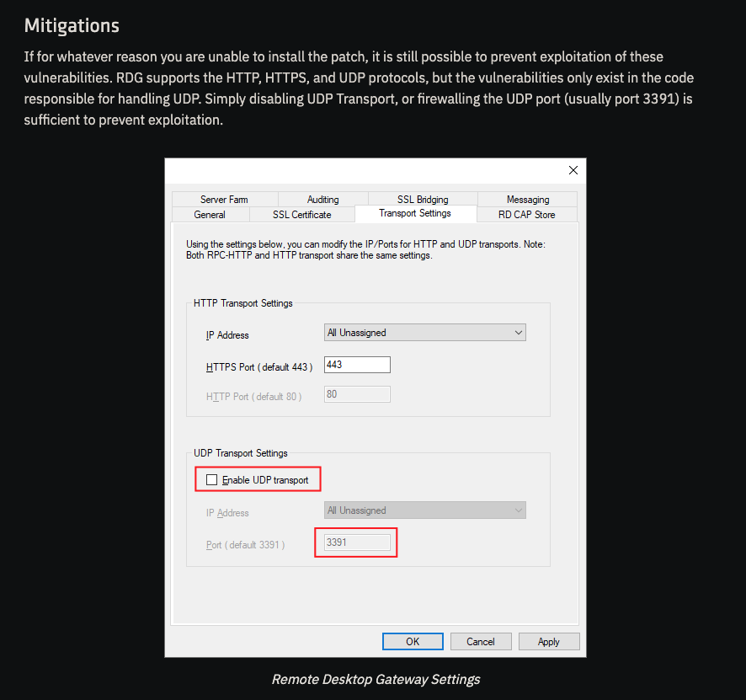Select the Transport Settings tab

coord(415,213)
